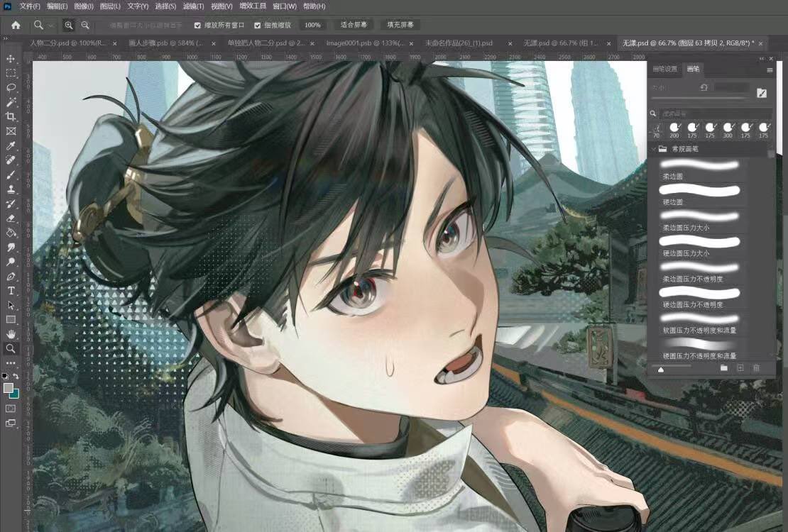Screen dimensions: 788x532
Task: Select the Move tool
Action: point(11,59)
